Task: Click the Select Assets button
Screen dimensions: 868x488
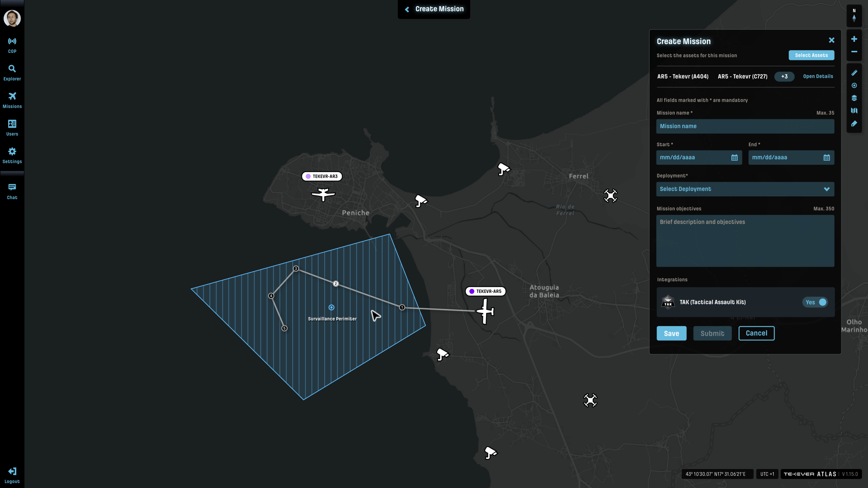Action: (x=811, y=55)
